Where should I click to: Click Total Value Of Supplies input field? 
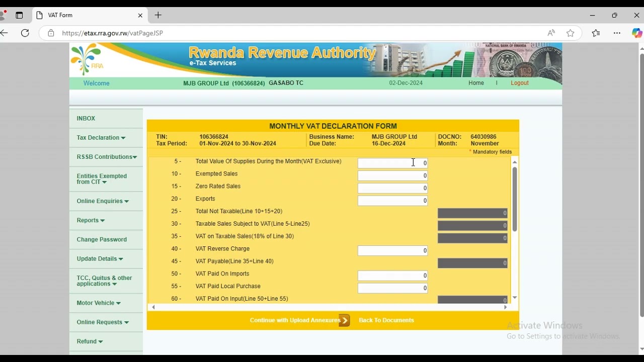[x=393, y=163]
